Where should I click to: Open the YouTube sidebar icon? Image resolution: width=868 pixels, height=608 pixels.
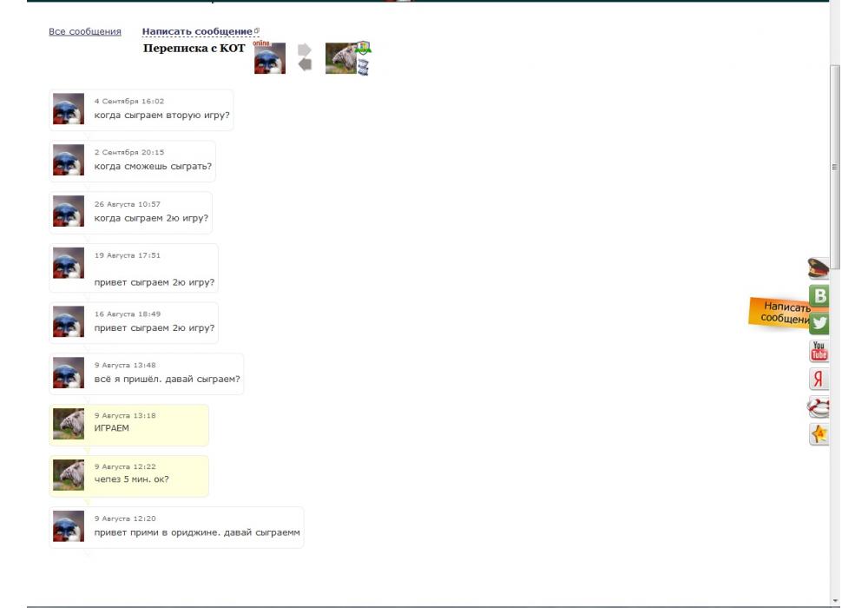[819, 351]
